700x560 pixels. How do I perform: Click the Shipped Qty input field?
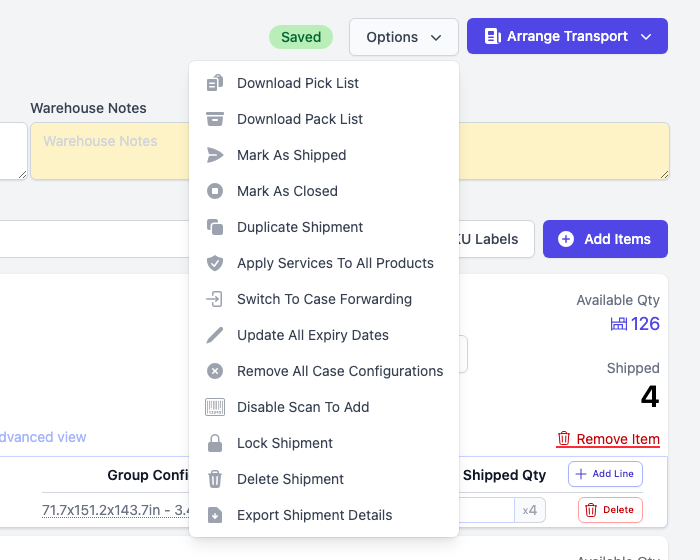[487, 510]
